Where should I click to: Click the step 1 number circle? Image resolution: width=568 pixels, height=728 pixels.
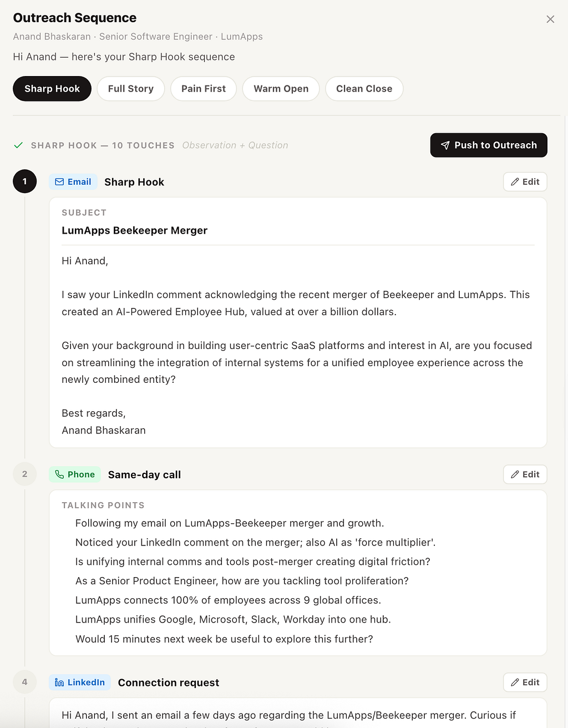(24, 181)
